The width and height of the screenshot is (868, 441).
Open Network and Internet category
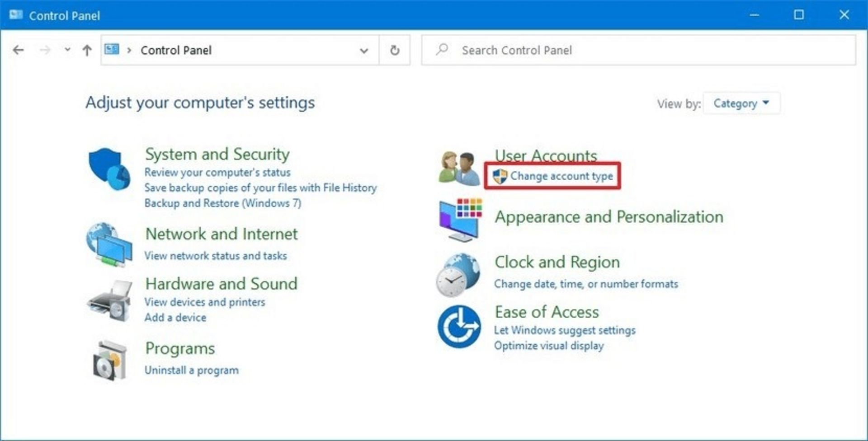click(222, 234)
